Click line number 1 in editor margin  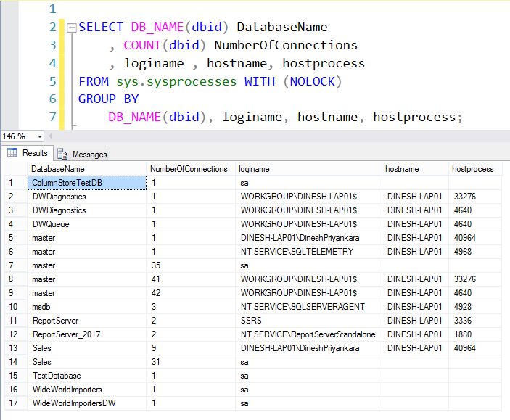pos(53,9)
